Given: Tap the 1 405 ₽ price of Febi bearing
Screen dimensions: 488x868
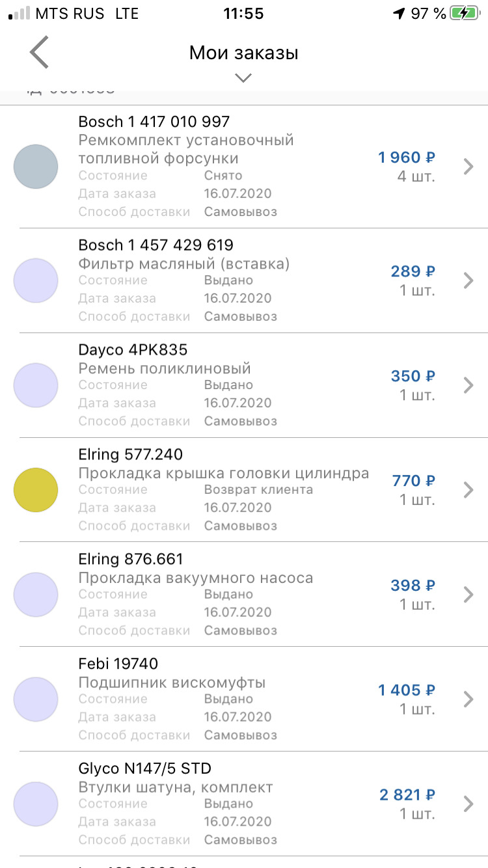Looking at the screenshot, I should (x=407, y=690).
